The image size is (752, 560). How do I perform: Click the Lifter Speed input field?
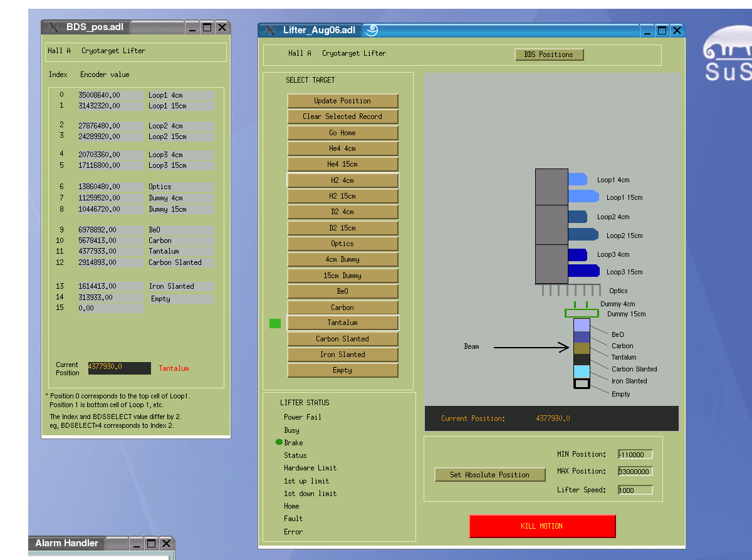click(x=635, y=490)
